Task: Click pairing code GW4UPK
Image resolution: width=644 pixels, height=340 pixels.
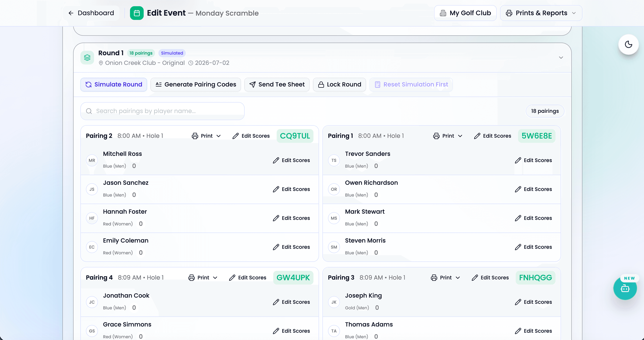Action: [x=293, y=277]
